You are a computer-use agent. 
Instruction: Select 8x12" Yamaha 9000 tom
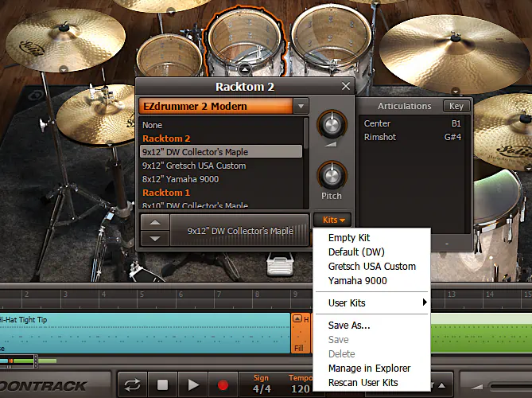221,179
